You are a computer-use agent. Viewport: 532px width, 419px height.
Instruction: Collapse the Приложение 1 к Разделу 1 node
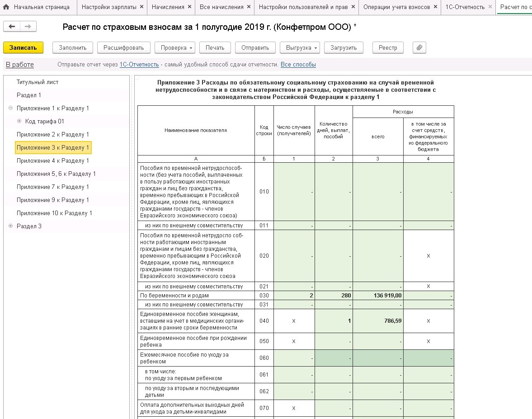point(10,108)
